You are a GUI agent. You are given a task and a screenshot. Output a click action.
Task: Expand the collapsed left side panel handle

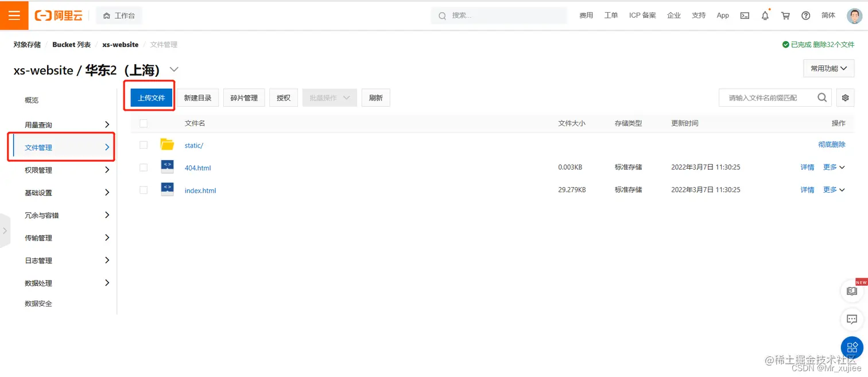[x=5, y=231]
